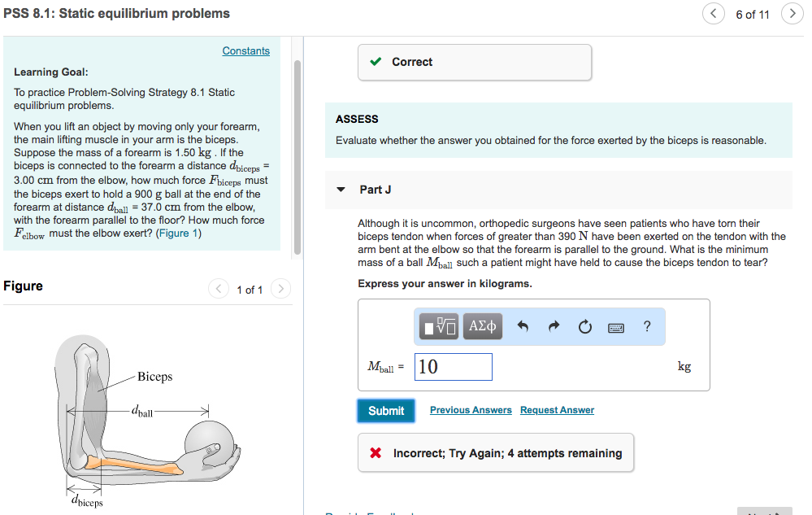The width and height of the screenshot is (812, 515).
Task: Collapse the Part J section
Action: click(340, 189)
